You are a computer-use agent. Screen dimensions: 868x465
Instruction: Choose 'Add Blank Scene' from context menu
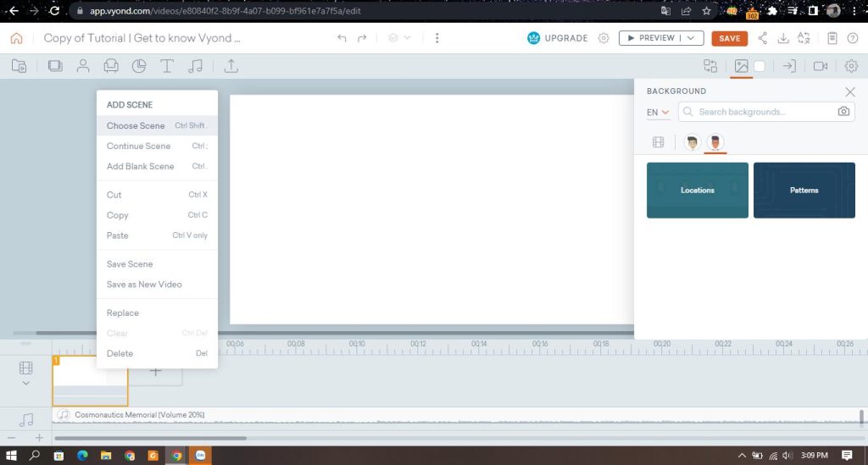click(141, 166)
